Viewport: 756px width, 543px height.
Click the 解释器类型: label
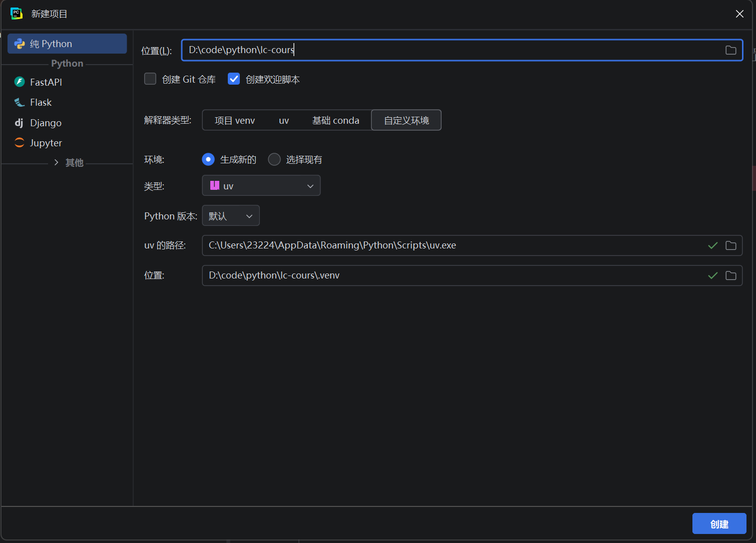click(168, 120)
